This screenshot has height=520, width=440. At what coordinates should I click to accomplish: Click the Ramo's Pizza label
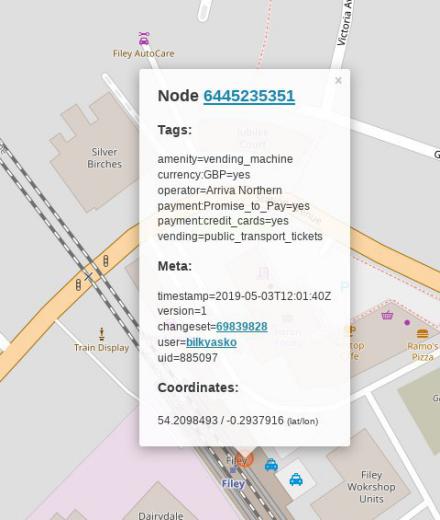coord(422,352)
